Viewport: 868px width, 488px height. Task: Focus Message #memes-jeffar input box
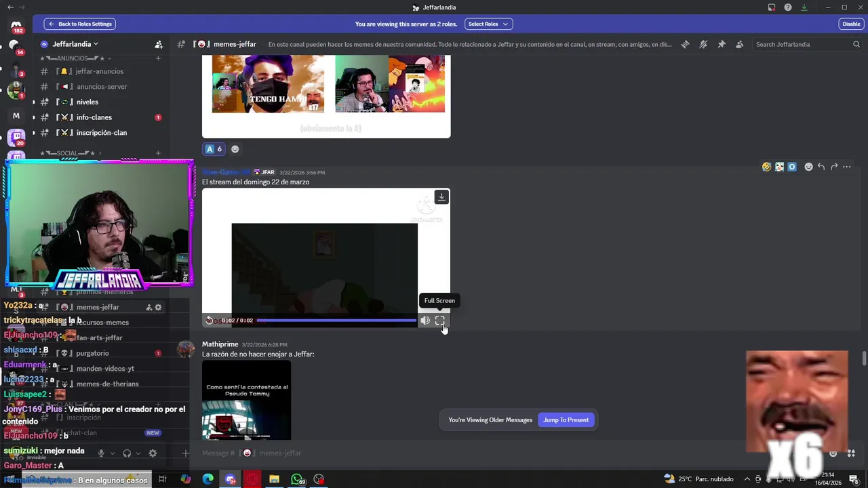tap(515, 453)
